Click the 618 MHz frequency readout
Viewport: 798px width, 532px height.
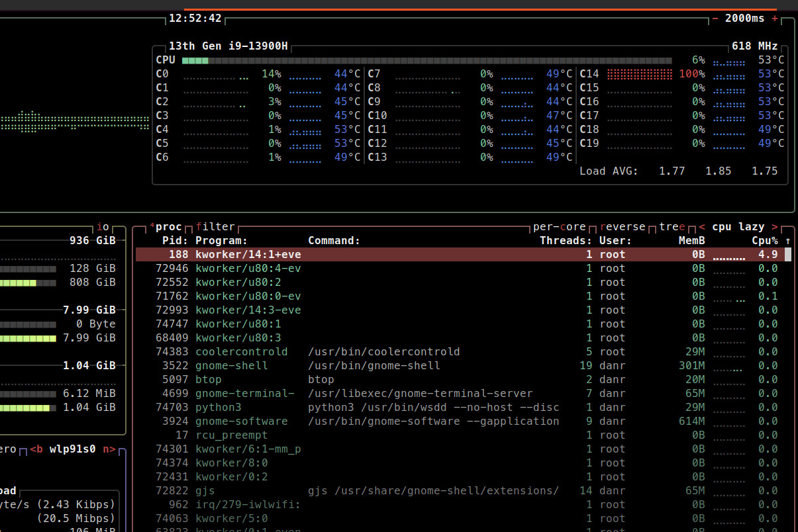(x=755, y=46)
